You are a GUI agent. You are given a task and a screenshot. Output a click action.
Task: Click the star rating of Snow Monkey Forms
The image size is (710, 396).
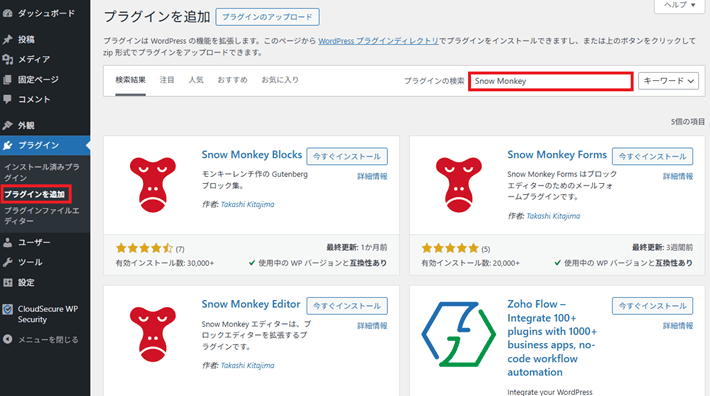pyautogui.click(x=450, y=248)
